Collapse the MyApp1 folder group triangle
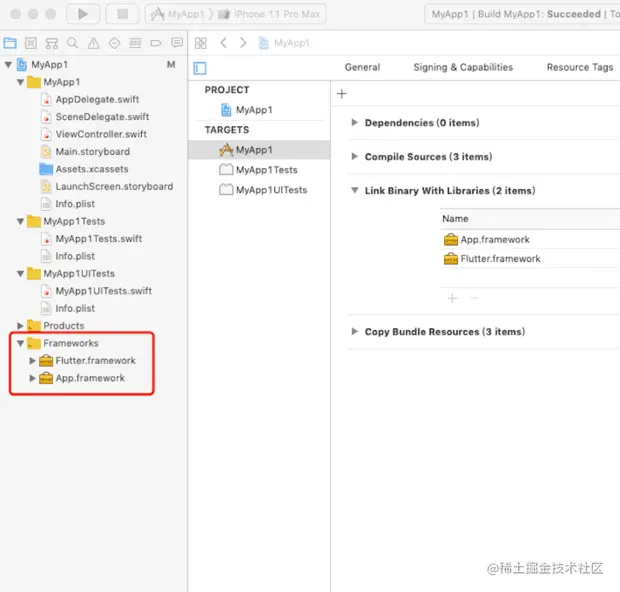 click(x=20, y=82)
